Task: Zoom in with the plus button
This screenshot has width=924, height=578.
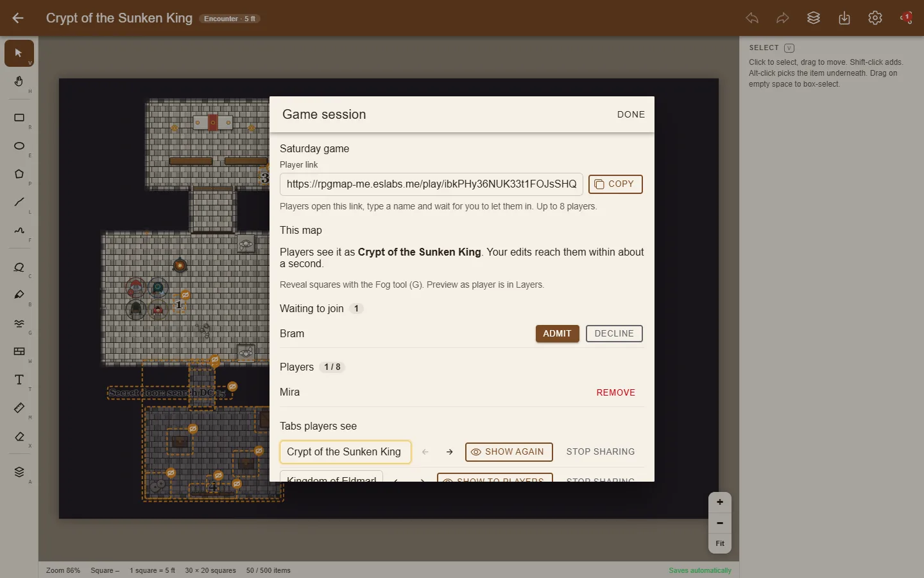Action: [x=720, y=502]
